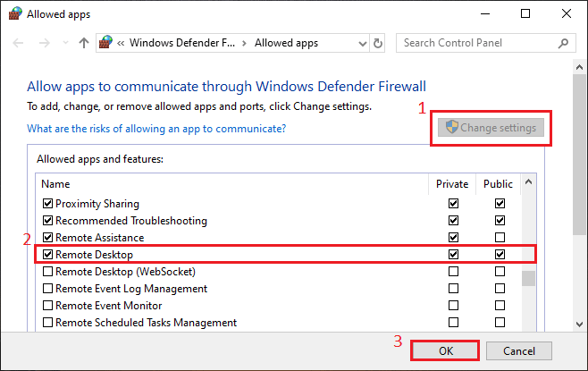This screenshot has width=588, height=371.
Task: Click the firewall icon in address bar
Action: click(105, 42)
